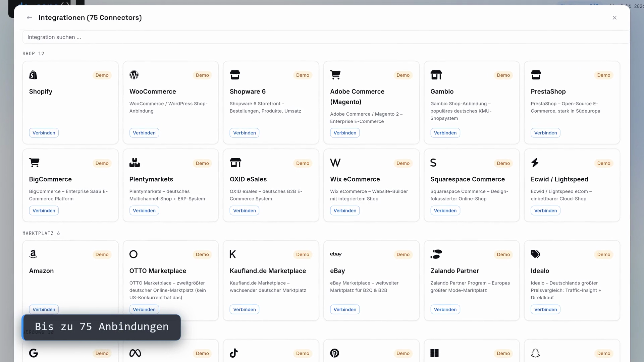
Task: Click the Demo badge on Idealo card
Action: 604,254
